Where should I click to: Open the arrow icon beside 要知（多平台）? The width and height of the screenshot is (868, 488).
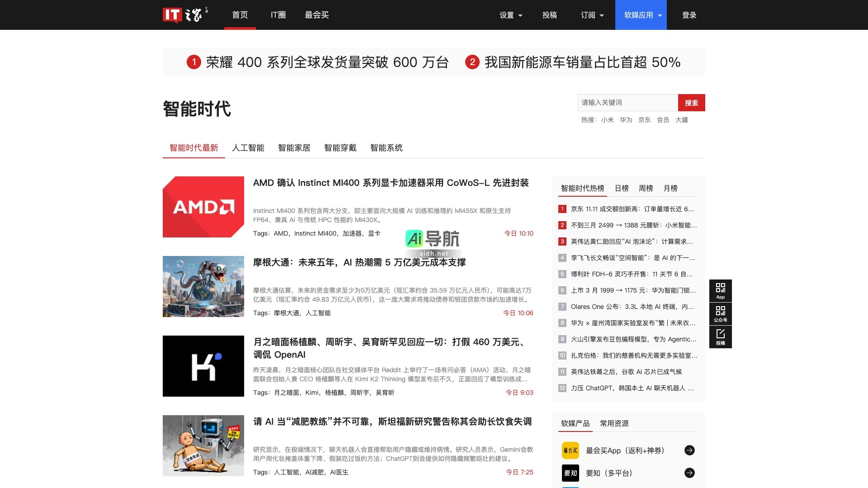pyautogui.click(x=690, y=473)
